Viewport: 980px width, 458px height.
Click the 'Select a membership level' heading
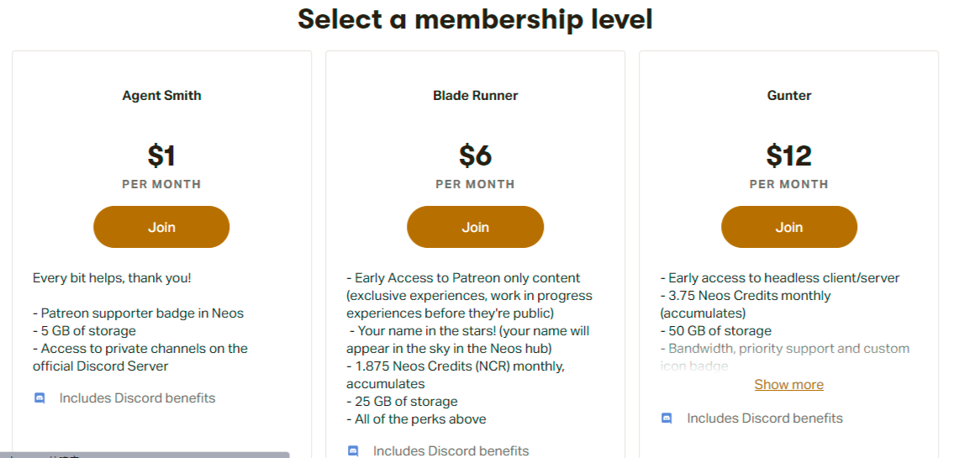coord(475,18)
